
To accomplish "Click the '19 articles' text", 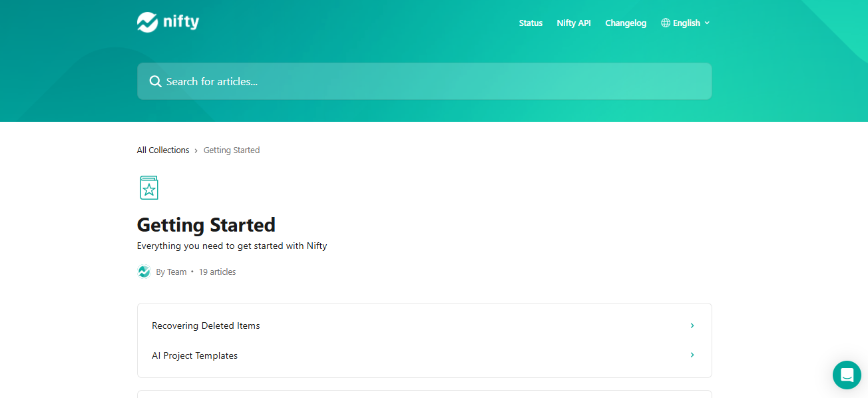I will click(x=217, y=272).
